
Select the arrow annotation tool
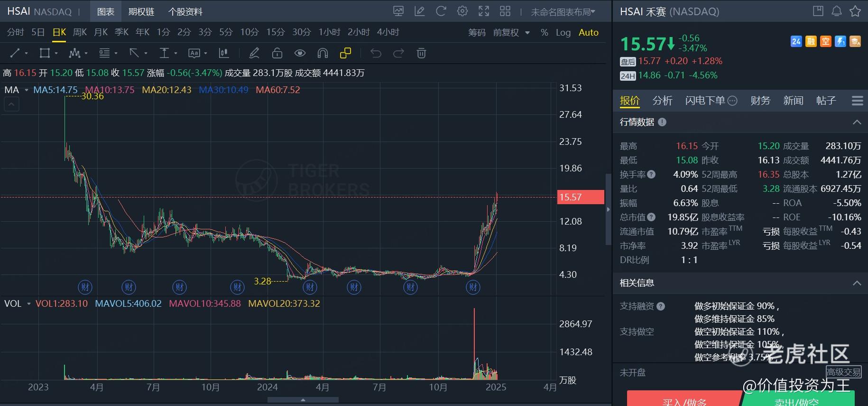134,53
